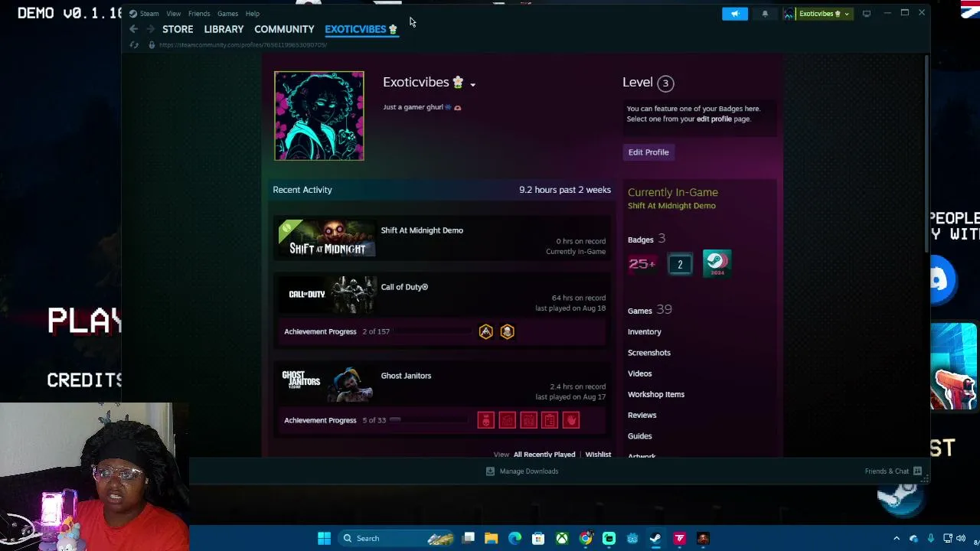Switch Steam to Big Picture mode icon
Viewport: 980px width, 551px height.
(867, 14)
